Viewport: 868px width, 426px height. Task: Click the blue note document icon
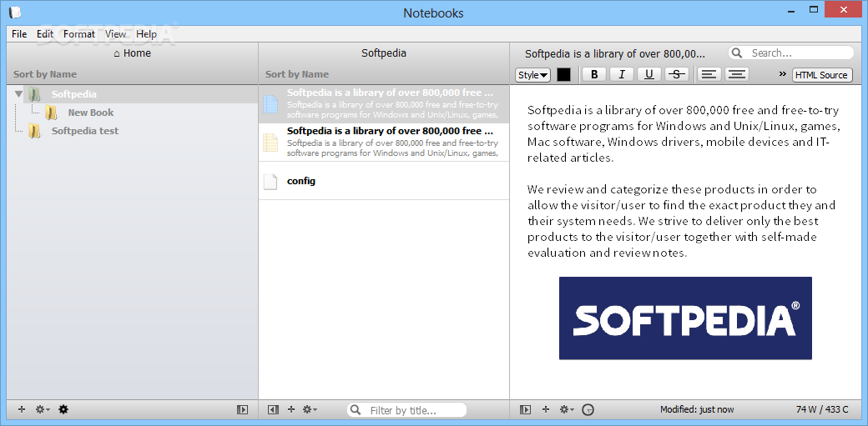coord(270,104)
